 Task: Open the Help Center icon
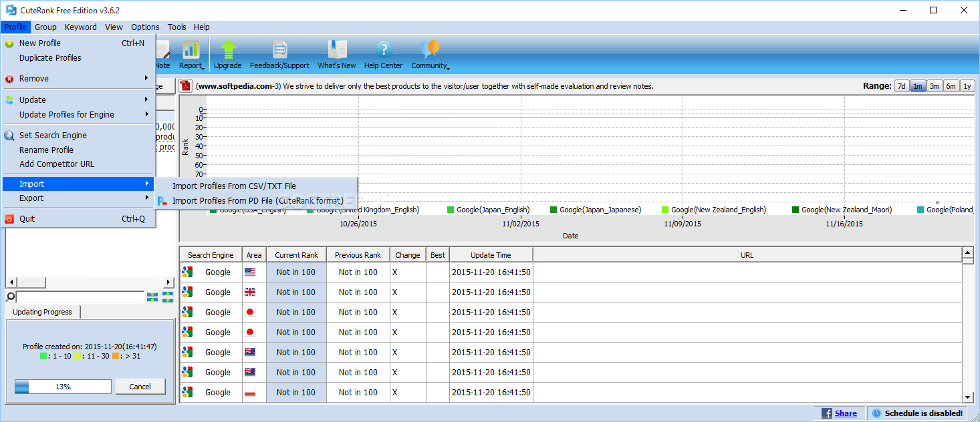383,49
